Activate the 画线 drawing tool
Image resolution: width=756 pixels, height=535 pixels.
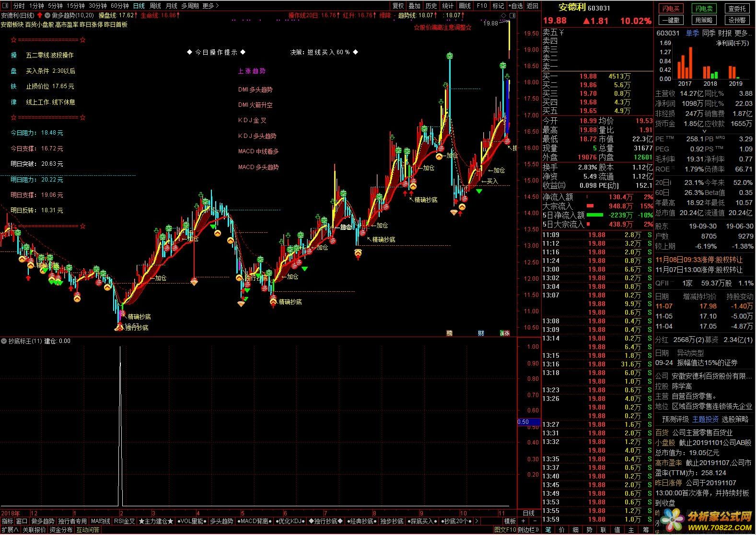(465, 6)
